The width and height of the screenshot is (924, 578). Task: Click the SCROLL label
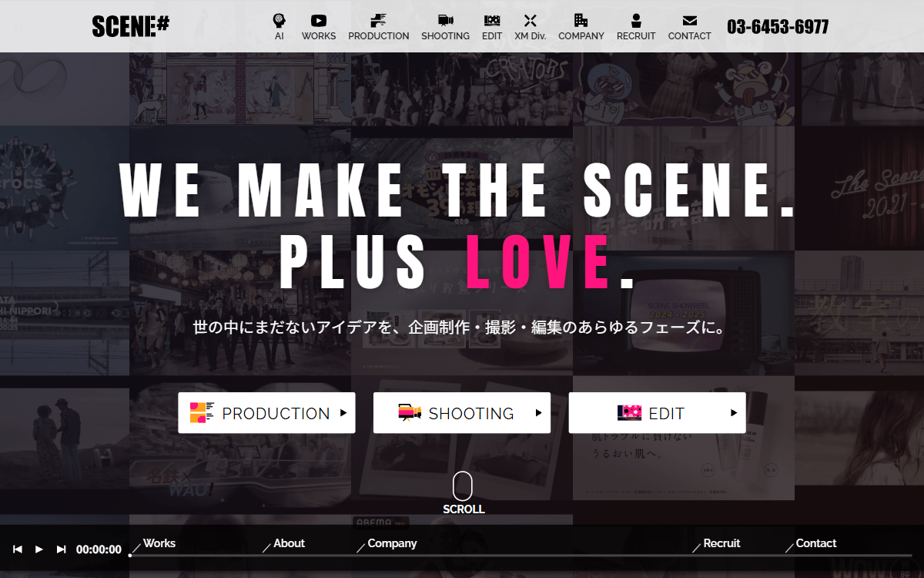click(464, 509)
